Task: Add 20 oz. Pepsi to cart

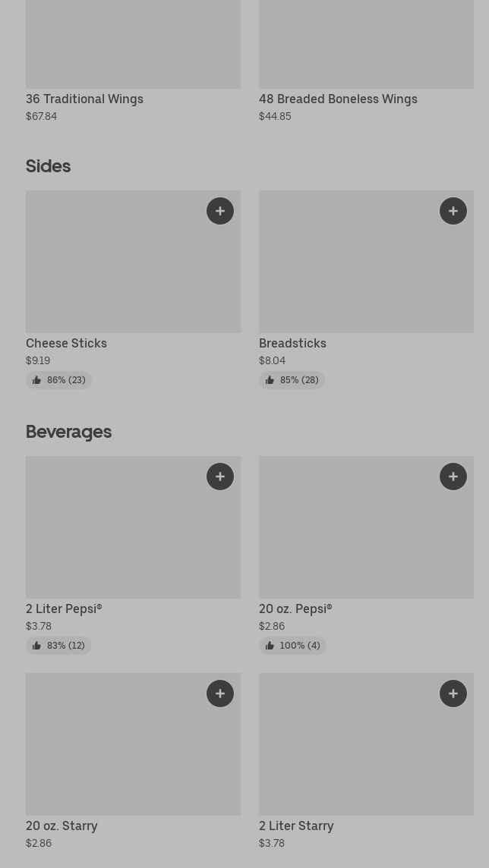Action: [453, 476]
